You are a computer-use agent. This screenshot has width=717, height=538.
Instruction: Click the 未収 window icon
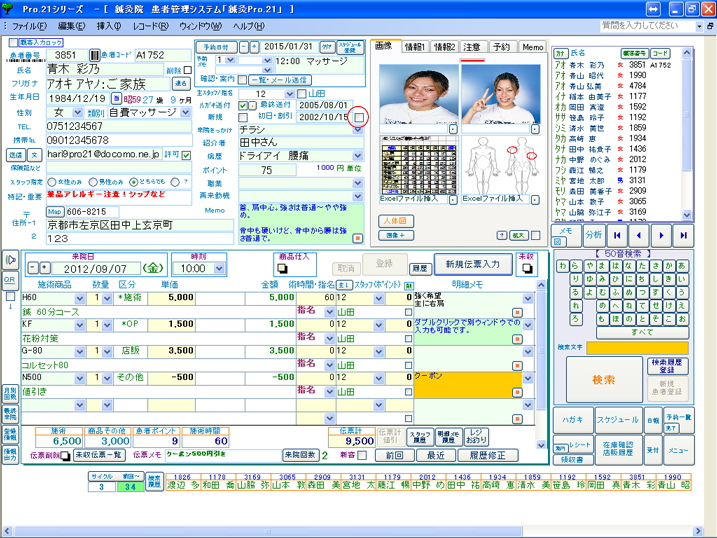(527, 268)
